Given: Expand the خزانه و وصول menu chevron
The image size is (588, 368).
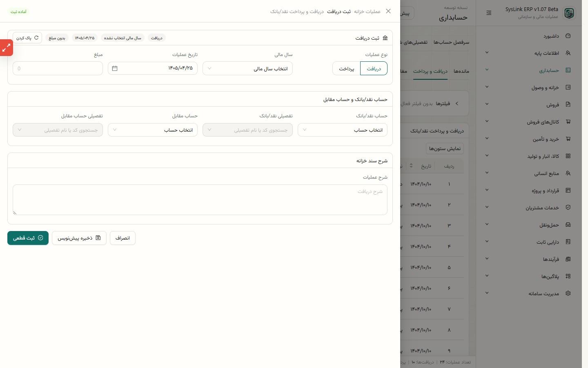Looking at the screenshot, I should click(x=487, y=87).
